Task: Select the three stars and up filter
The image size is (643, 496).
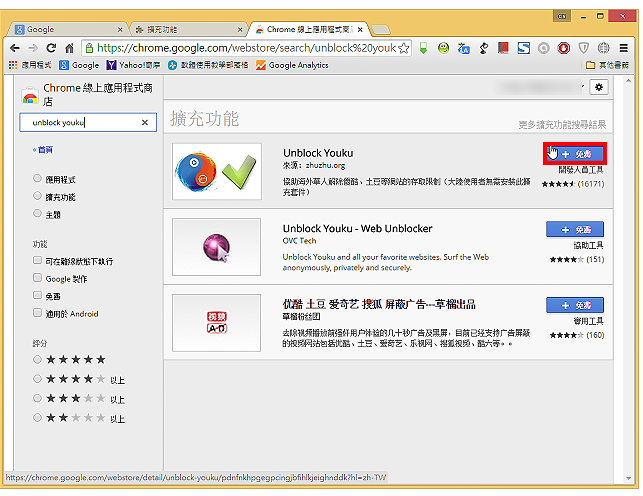Action: pos(37,398)
